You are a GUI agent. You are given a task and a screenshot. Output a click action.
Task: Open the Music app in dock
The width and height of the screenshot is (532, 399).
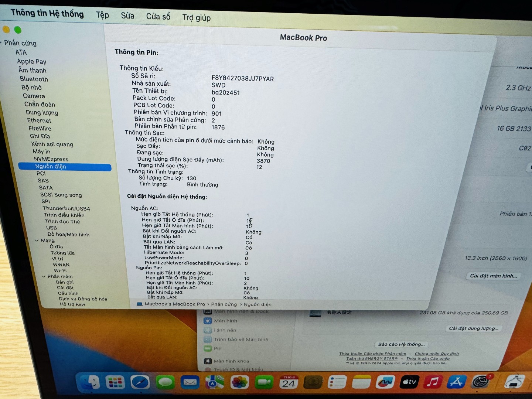(433, 382)
